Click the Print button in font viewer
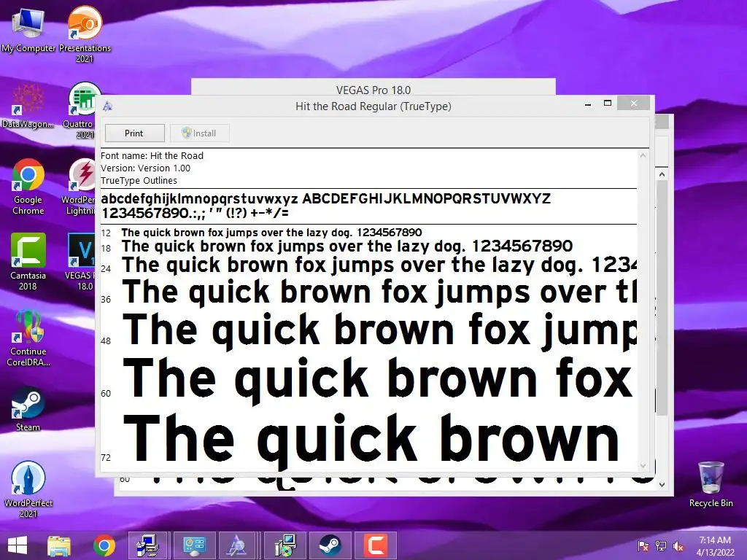 [134, 133]
